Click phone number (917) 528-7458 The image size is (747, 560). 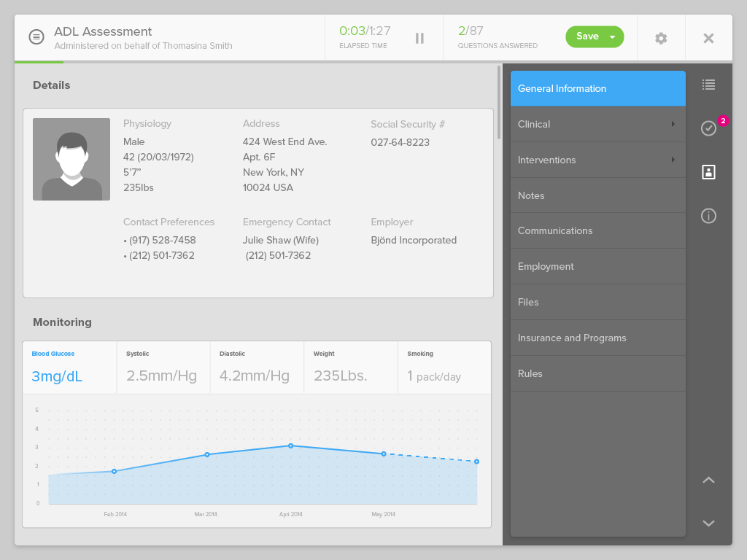(162, 241)
